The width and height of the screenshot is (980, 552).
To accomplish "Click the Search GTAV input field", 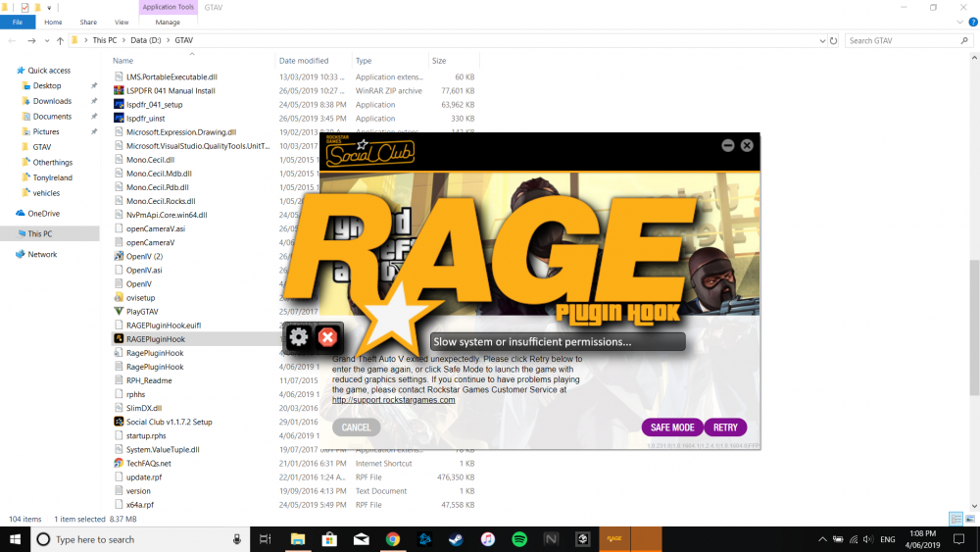I will point(904,40).
